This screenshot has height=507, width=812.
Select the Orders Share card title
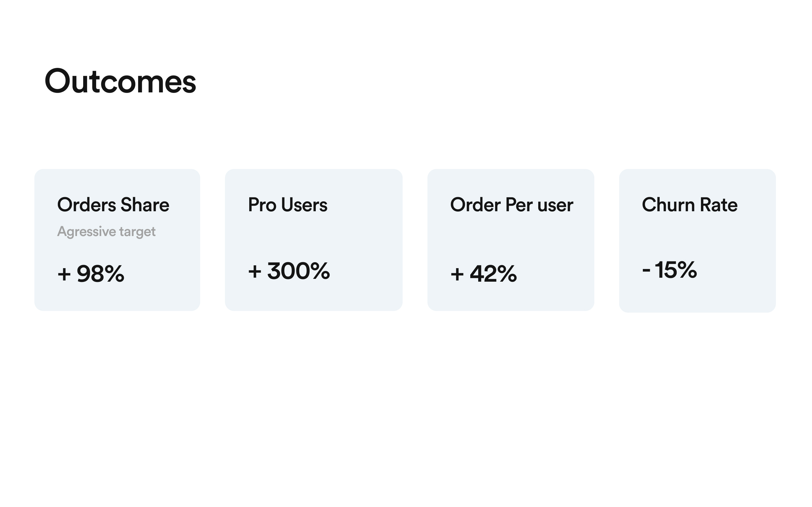pyautogui.click(x=113, y=204)
